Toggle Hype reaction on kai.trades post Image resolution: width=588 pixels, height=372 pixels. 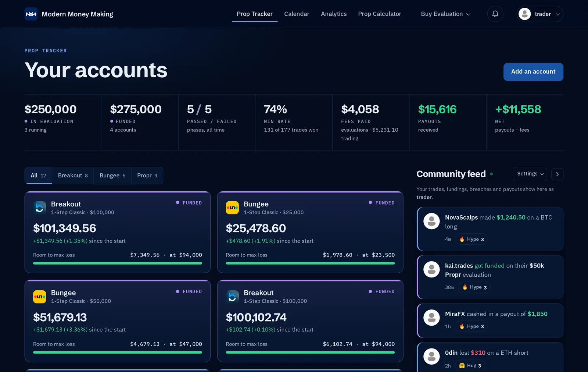click(474, 287)
